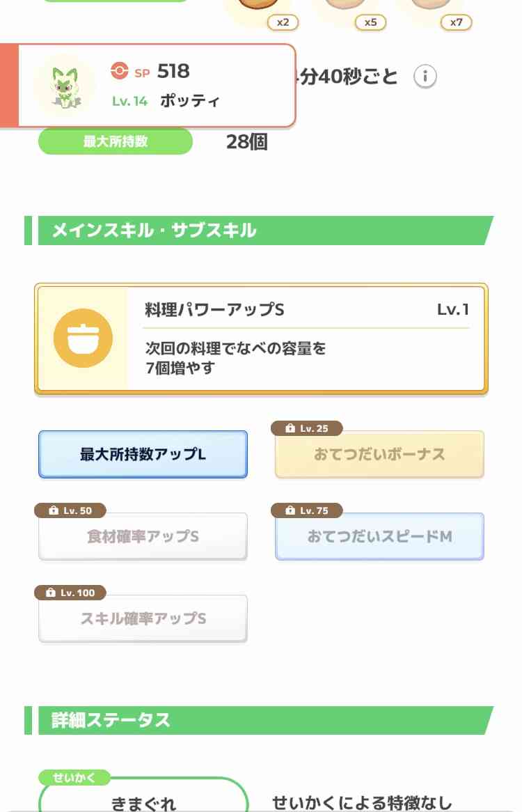This screenshot has height=812, width=522.
Task: Tap the lock icon on Lv. 75 badge
Action: [x=290, y=510]
